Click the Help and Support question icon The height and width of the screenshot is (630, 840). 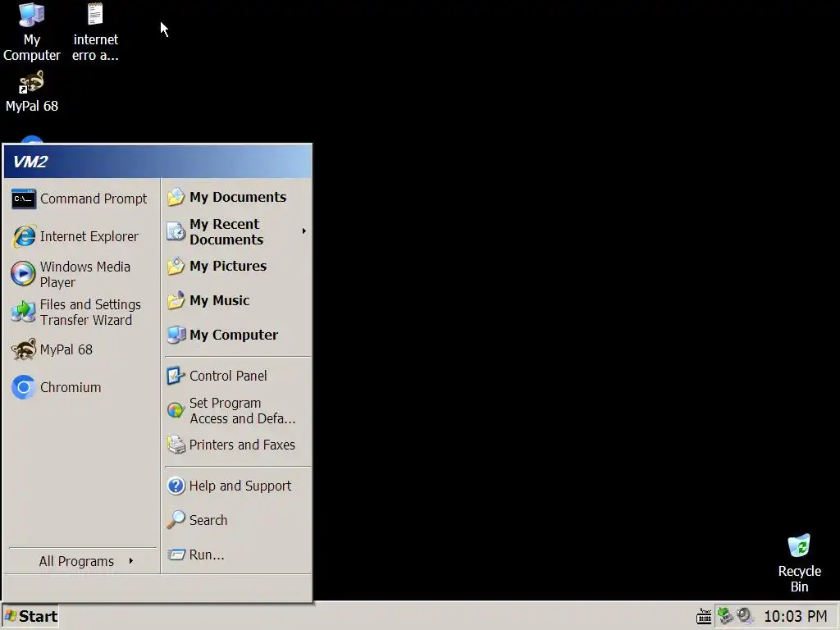176,486
